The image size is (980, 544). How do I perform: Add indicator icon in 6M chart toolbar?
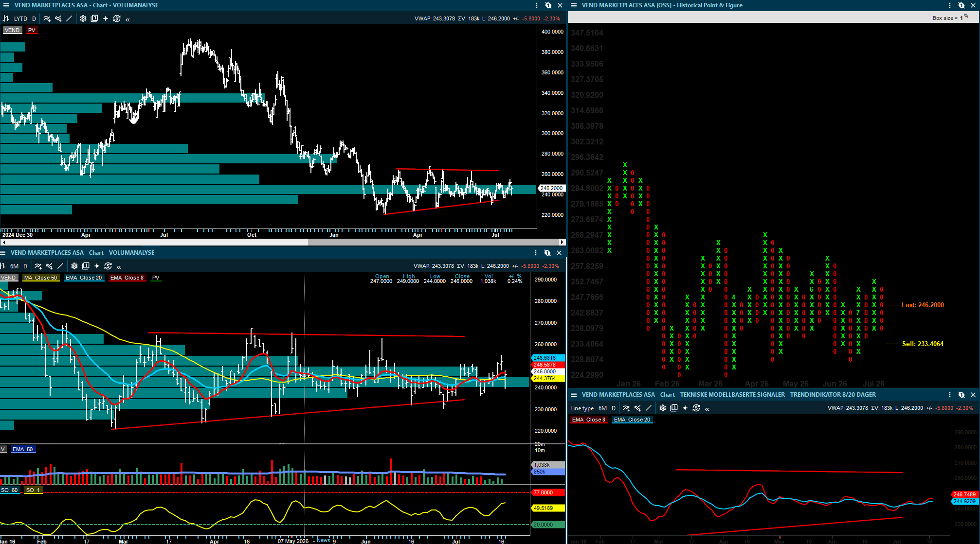pos(38,266)
